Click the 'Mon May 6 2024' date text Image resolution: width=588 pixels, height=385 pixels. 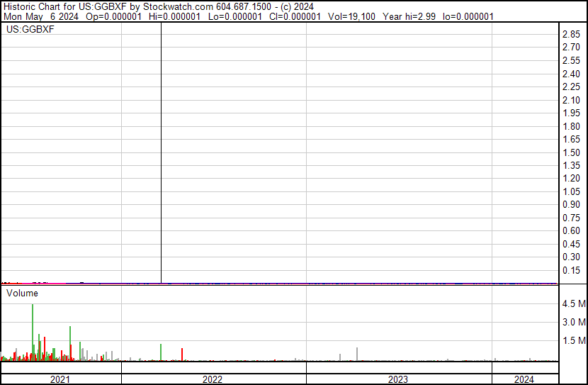(x=41, y=16)
